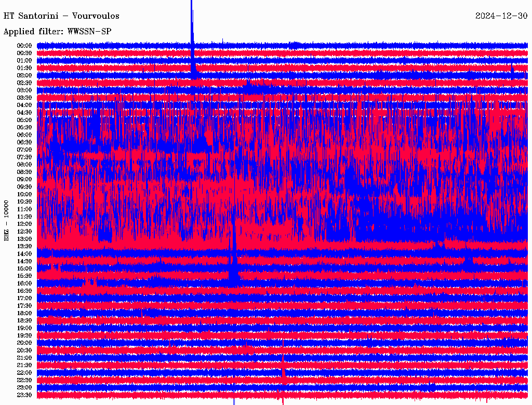The width and height of the screenshot is (532, 405).
Task: Click the 04:00 time label
Action: point(24,105)
